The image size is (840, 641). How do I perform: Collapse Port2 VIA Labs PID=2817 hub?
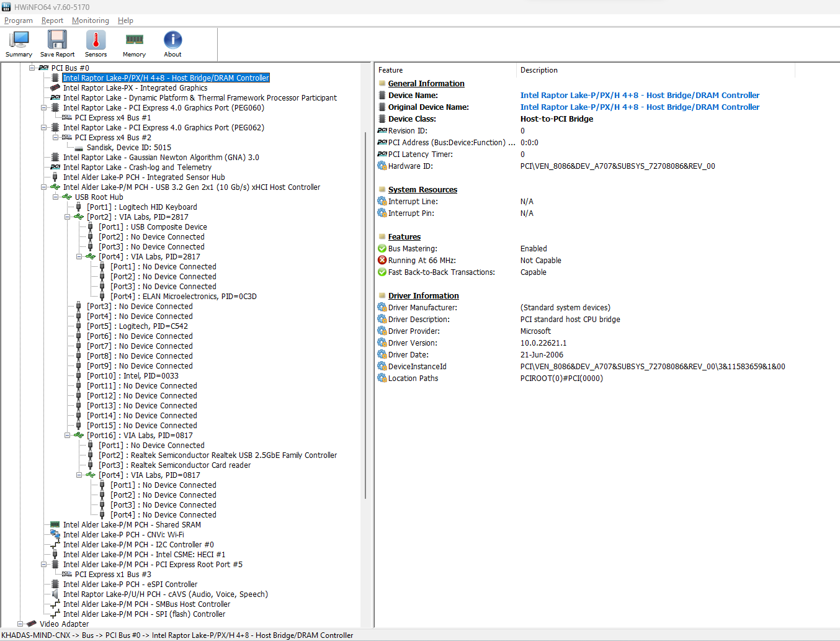tap(68, 217)
